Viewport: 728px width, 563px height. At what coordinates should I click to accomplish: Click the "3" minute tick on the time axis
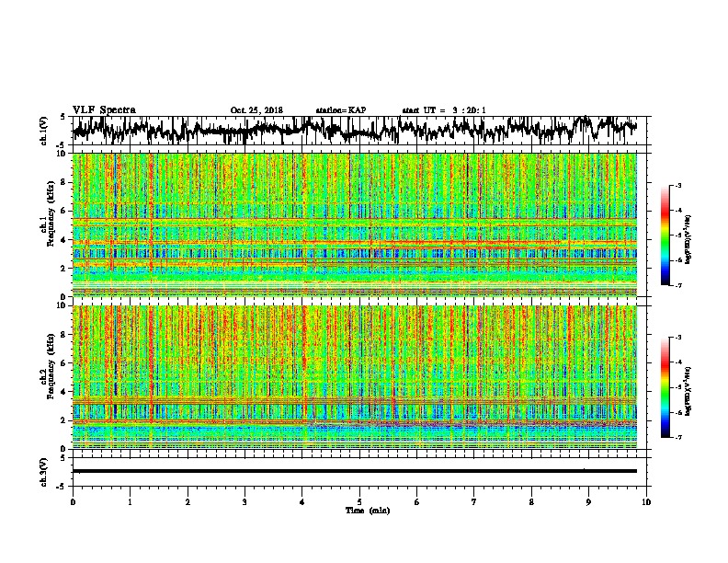tap(245, 502)
